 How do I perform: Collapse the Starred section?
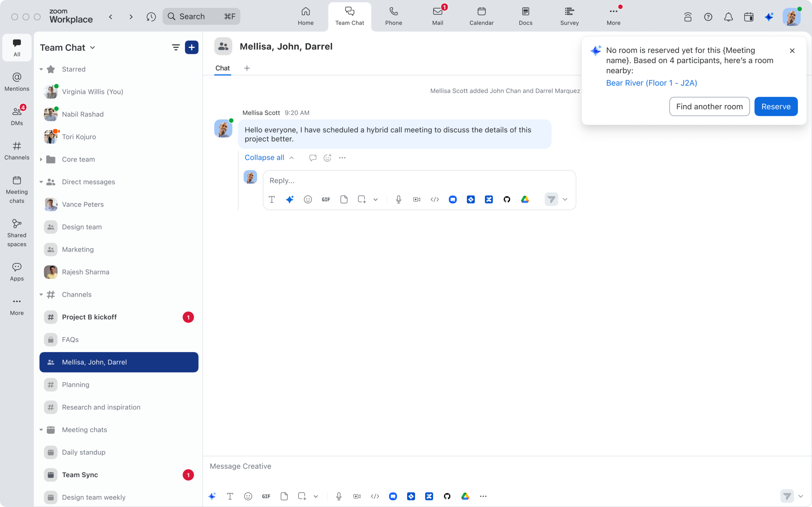click(x=41, y=69)
